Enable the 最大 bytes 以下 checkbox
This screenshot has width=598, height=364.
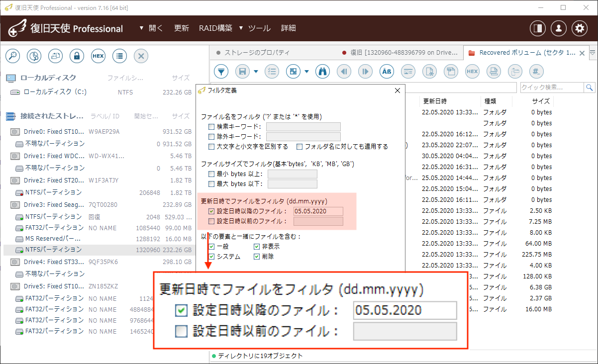point(211,184)
